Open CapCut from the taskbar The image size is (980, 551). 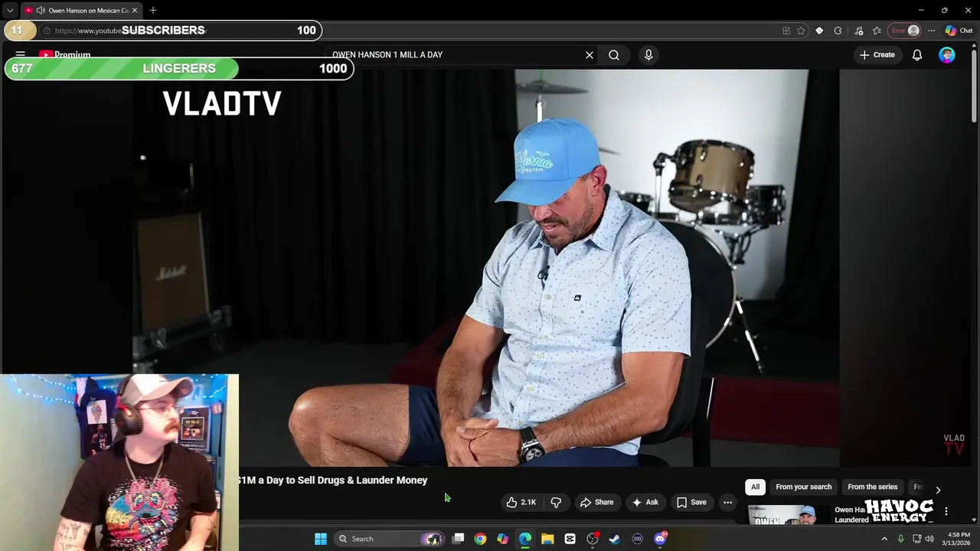point(570,539)
